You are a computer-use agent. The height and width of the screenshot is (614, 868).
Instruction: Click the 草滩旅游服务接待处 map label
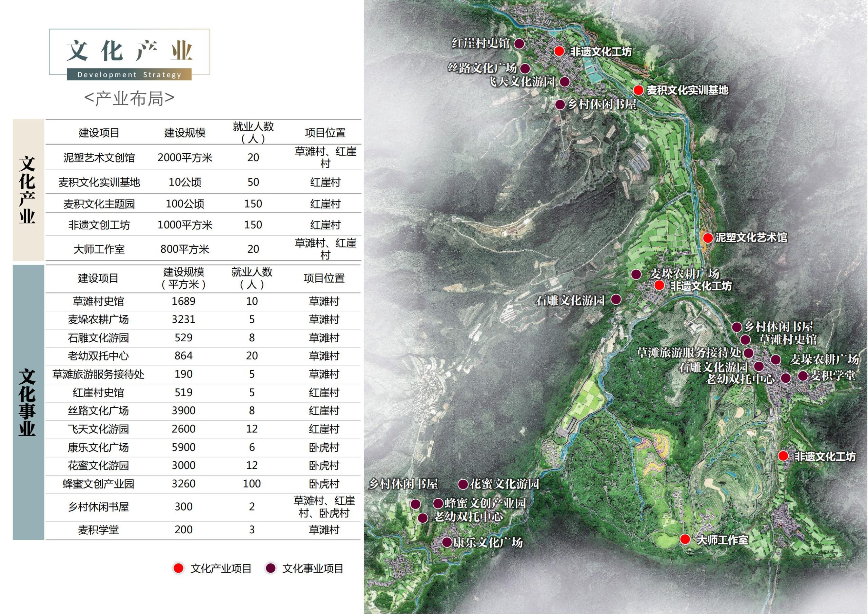[x=689, y=353]
